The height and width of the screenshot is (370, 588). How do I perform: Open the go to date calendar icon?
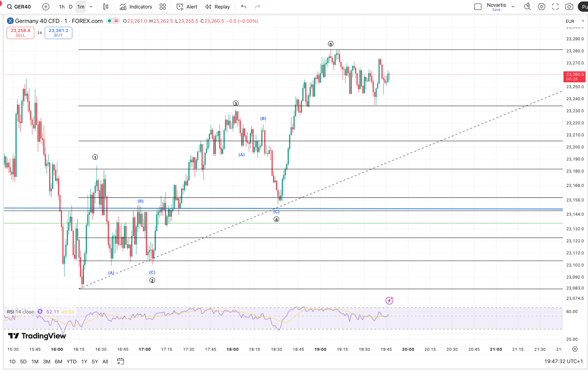pyautogui.click(x=120, y=361)
